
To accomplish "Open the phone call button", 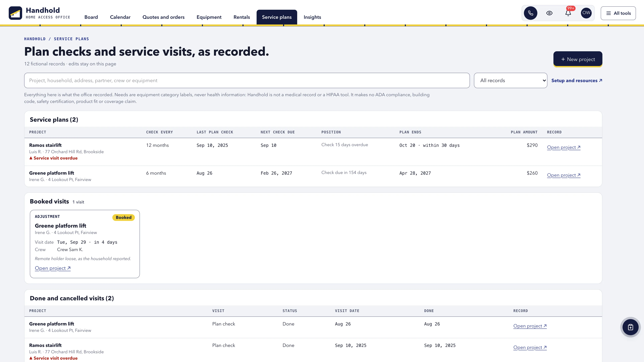I will (530, 13).
